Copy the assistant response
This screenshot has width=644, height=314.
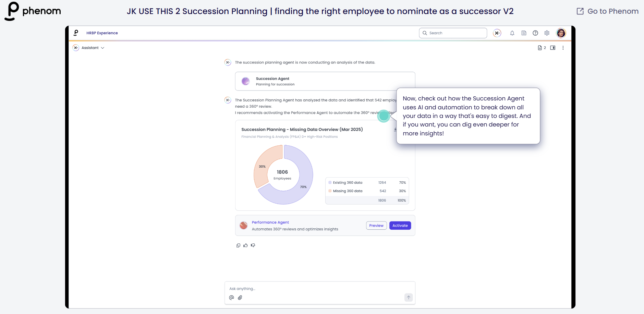(238, 245)
